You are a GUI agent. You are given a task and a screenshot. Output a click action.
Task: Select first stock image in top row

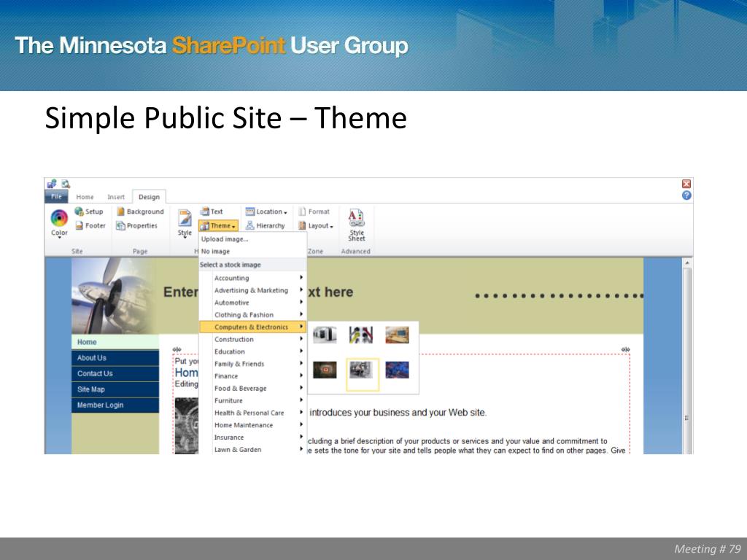(325, 334)
